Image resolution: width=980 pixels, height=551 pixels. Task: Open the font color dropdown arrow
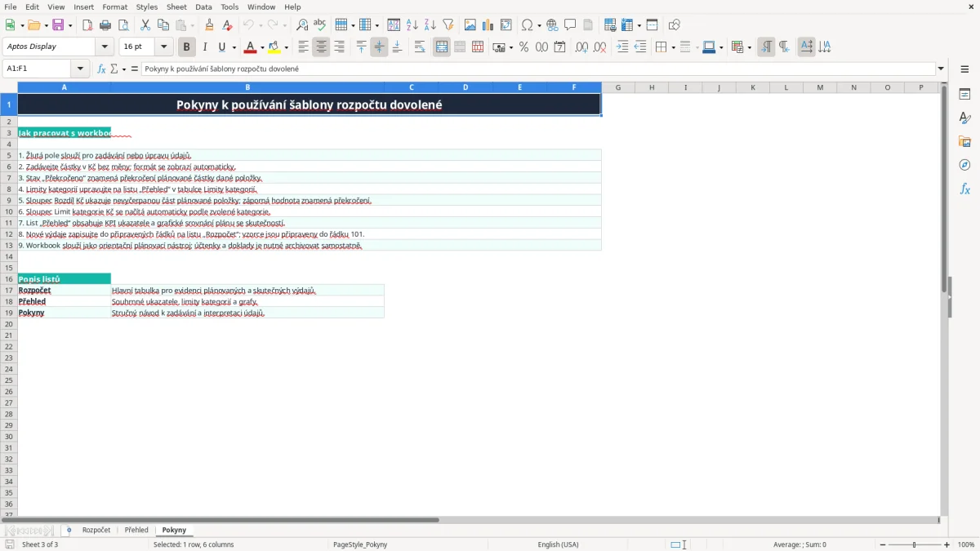click(262, 47)
